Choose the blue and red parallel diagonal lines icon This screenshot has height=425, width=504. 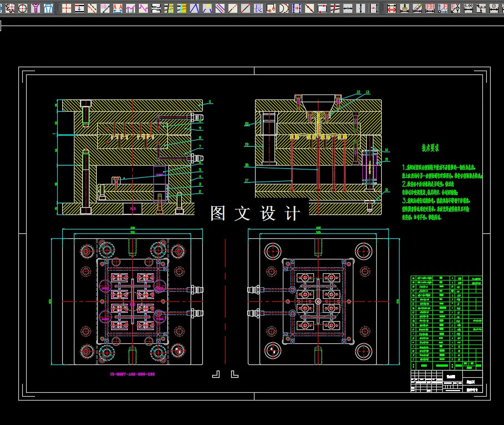coord(220,8)
